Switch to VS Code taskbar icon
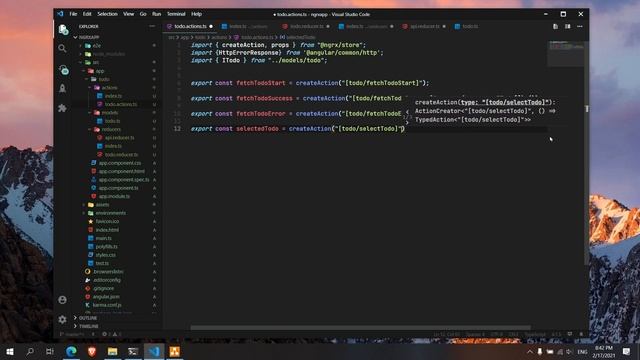 pos(154,351)
